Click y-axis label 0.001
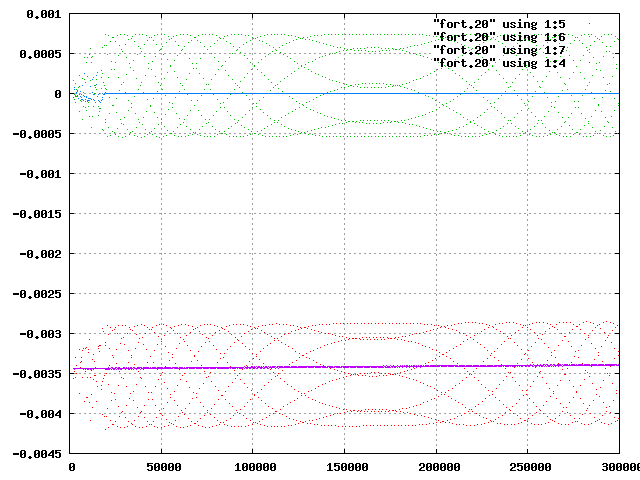 [x=44, y=15]
